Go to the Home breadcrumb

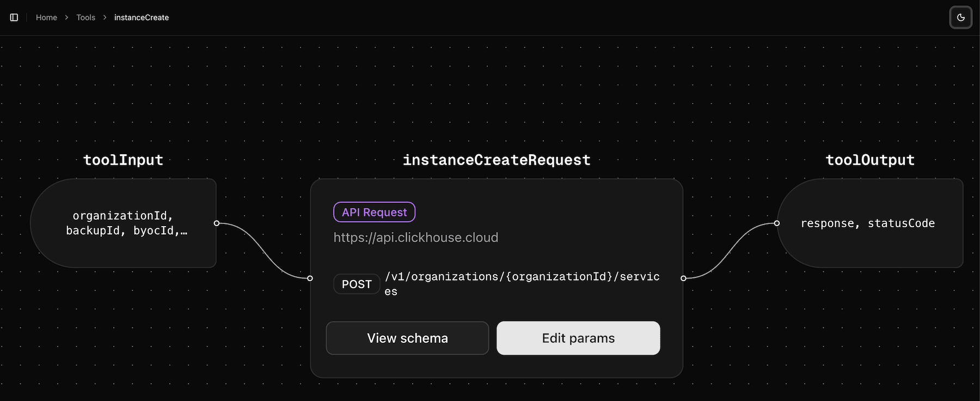pos(46,17)
